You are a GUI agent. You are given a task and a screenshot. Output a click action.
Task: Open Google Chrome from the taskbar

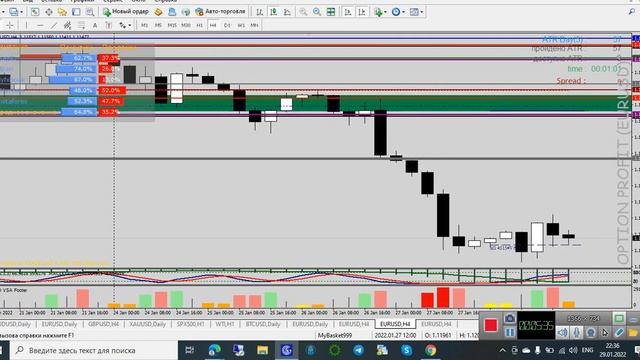click(430, 350)
